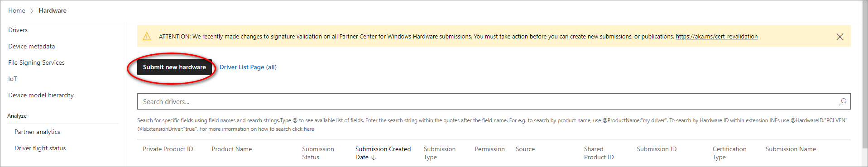
Task: Open Device model hierarchy
Action: [41, 95]
